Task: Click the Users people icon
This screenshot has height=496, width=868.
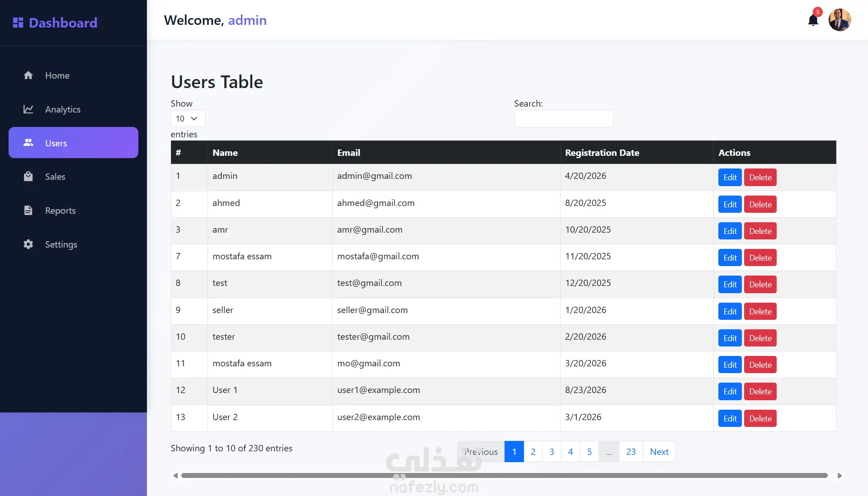Action: [28, 143]
